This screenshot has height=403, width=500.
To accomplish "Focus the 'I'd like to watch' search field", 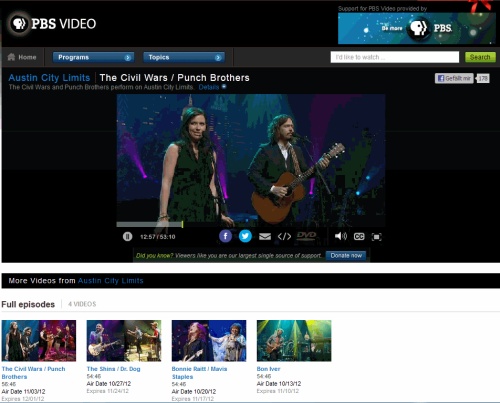I will coord(395,57).
